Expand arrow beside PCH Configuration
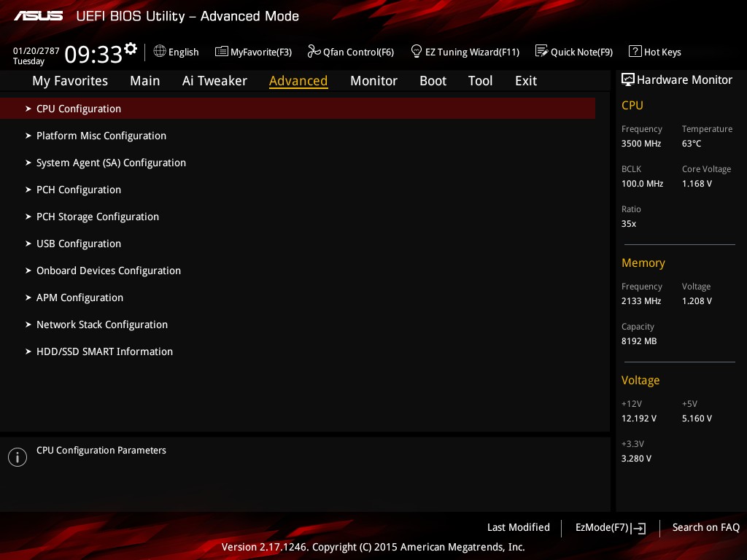747x560 pixels. click(x=28, y=190)
